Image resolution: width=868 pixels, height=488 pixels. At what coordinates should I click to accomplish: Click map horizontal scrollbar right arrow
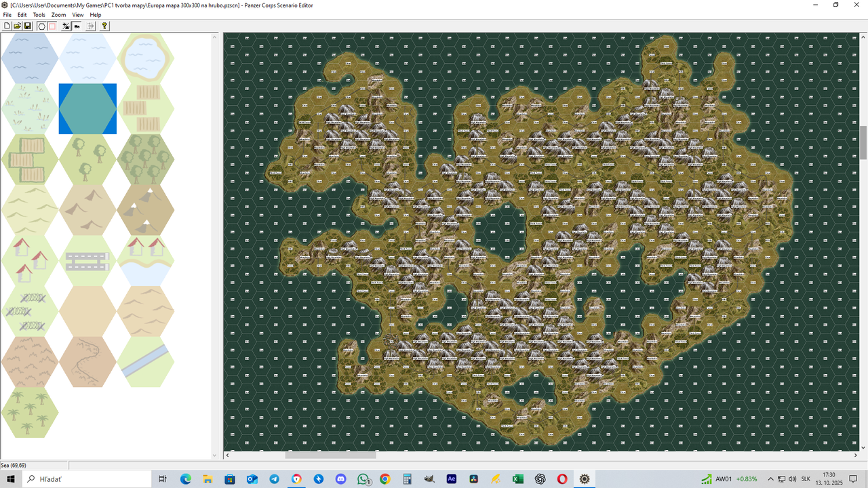tap(854, 455)
